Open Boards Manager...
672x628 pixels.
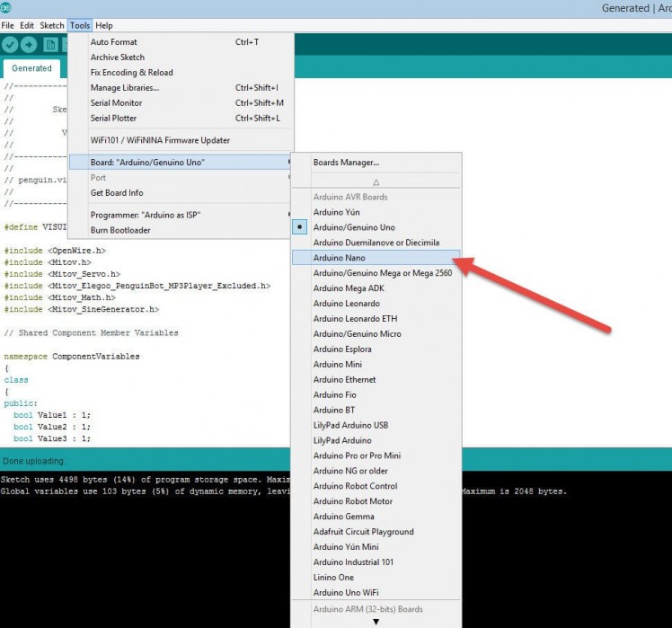(346, 163)
